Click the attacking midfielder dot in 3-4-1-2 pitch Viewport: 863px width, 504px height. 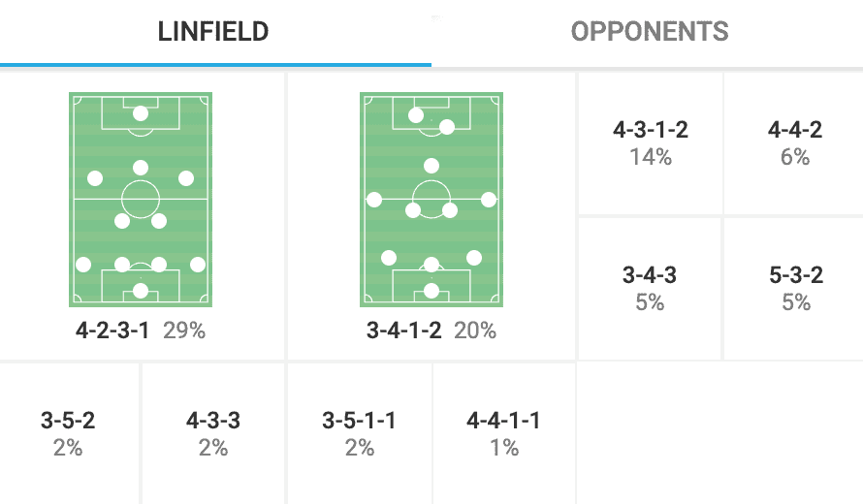point(431,166)
